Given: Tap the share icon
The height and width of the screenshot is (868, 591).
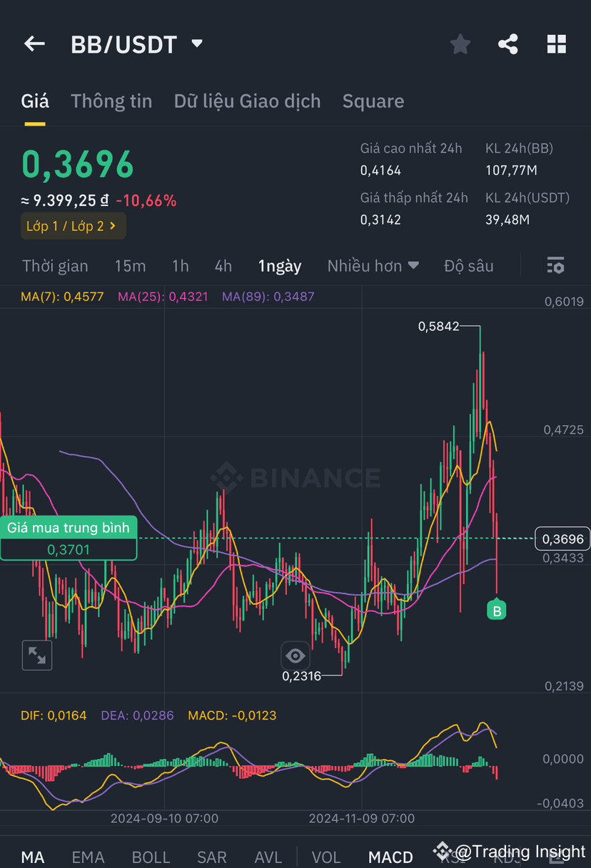Looking at the screenshot, I should click(507, 44).
